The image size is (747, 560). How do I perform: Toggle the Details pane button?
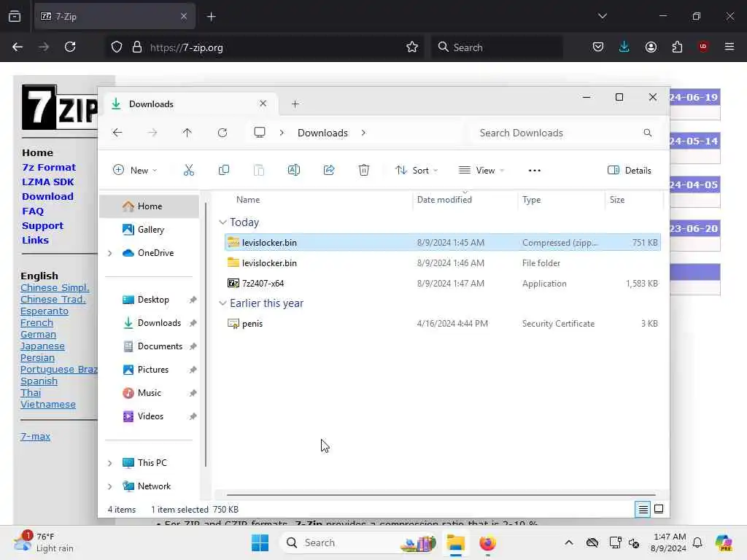pos(630,170)
